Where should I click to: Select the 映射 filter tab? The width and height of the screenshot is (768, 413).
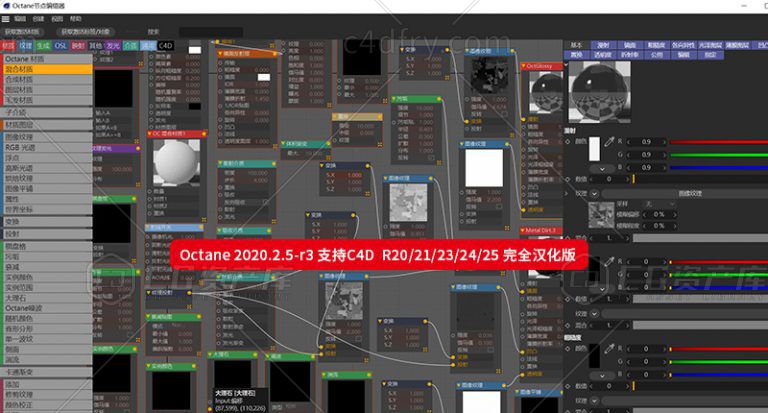coord(78,46)
